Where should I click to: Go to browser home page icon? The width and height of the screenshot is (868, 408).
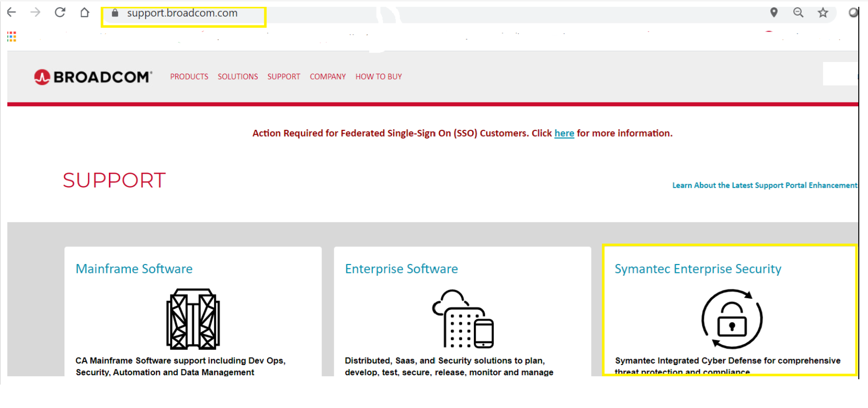85,13
